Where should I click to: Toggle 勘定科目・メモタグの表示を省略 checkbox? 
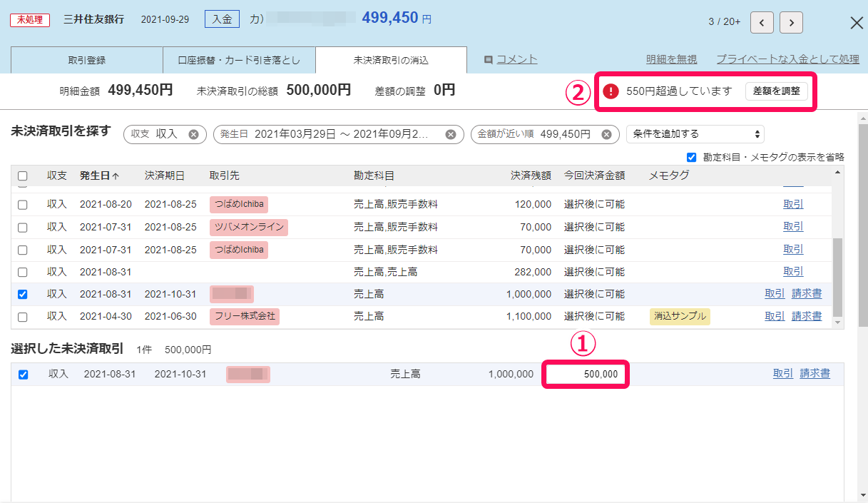(x=690, y=157)
